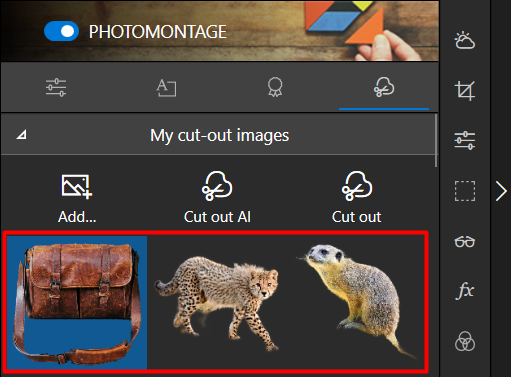Viewport: 511px width, 377px height.
Task: Toggle the PHOTOMONTAGE switch off
Action: click(61, 31)
